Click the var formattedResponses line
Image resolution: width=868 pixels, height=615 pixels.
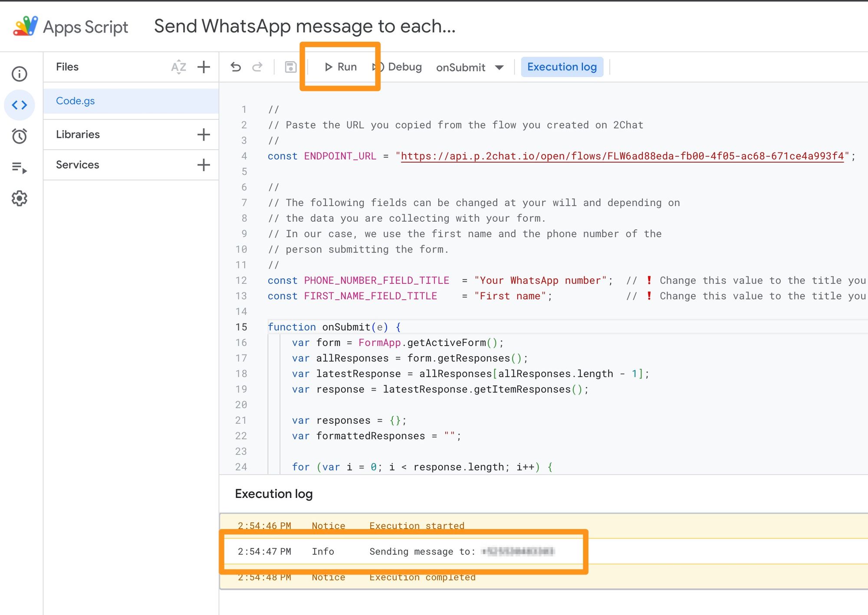[377, 436]
